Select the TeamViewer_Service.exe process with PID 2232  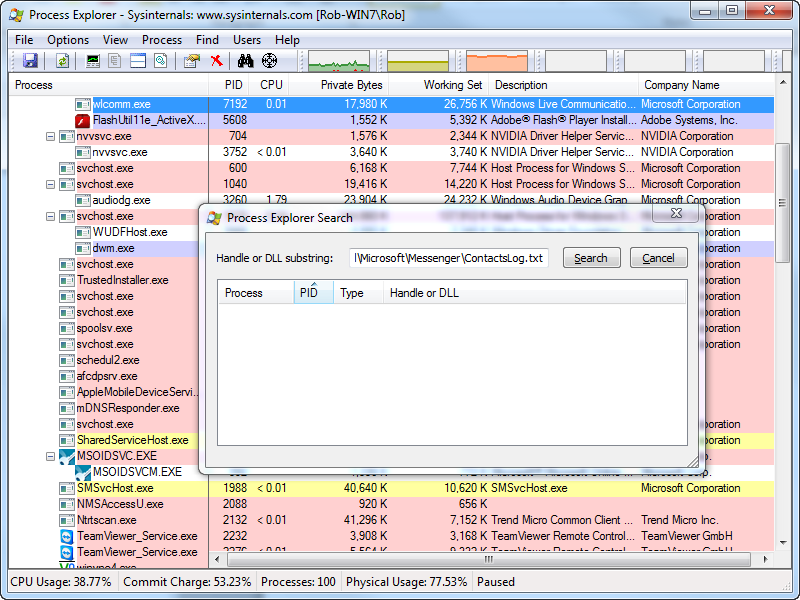[137, 536]
